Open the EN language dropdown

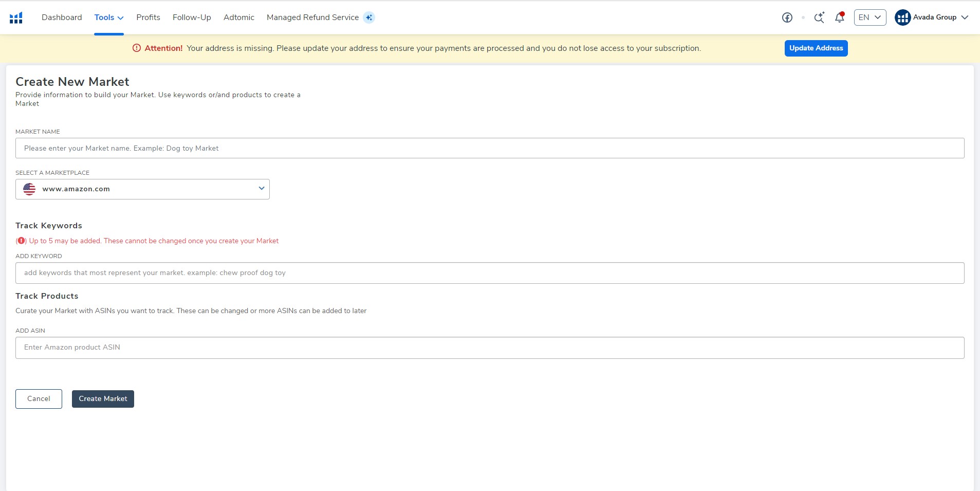coord(870,17)
